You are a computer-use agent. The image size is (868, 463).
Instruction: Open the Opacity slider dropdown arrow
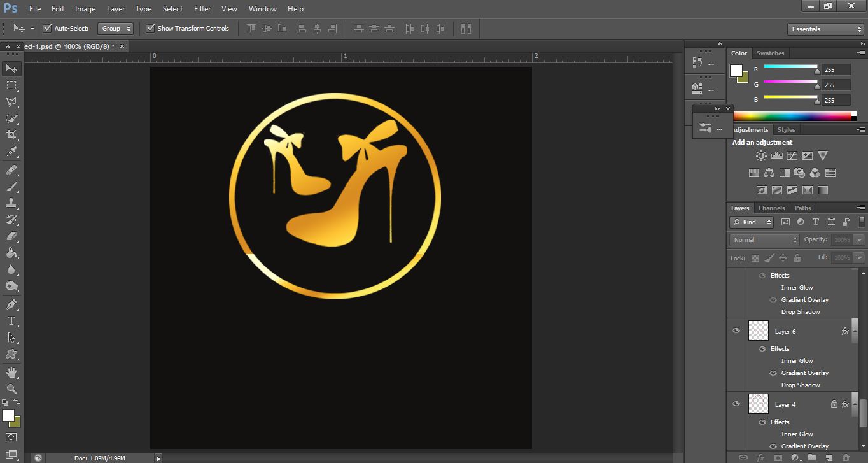pos(860,240)
